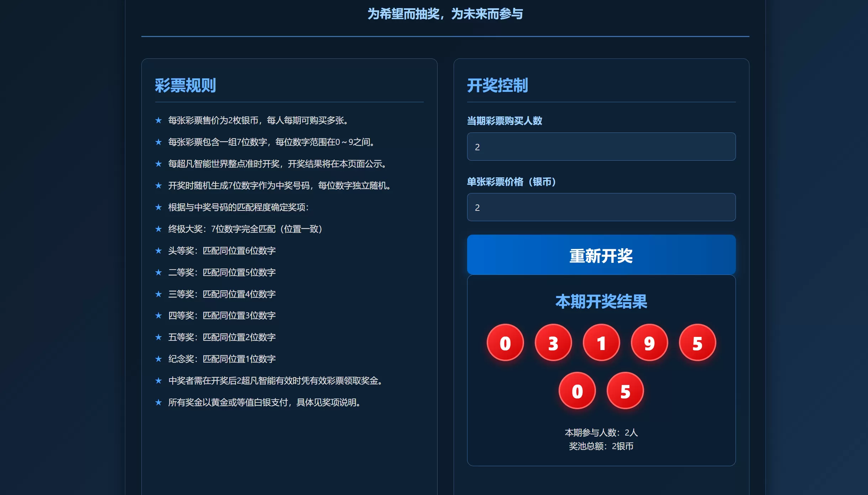Viewport: 868px width, 495px height.
Task: Click the 奖池总额 text line
Action: (601, 446)
